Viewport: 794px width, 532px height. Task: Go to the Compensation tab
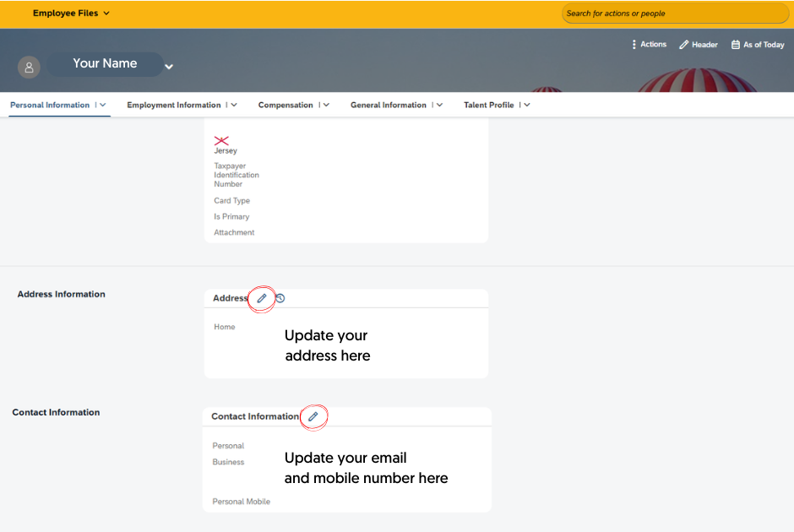coord(285,106)
